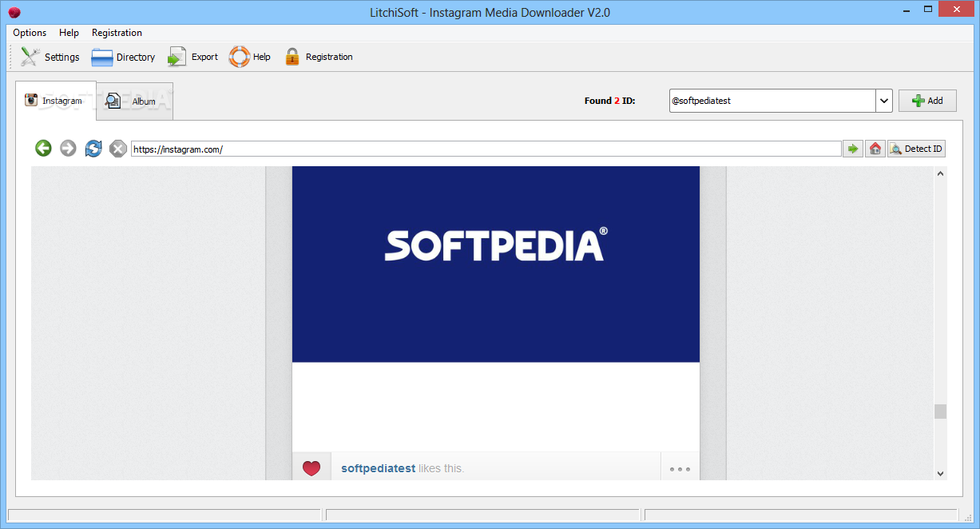The image size is (980, 529).
Task: Click the scroll up arrow
Action: point(940,173)
